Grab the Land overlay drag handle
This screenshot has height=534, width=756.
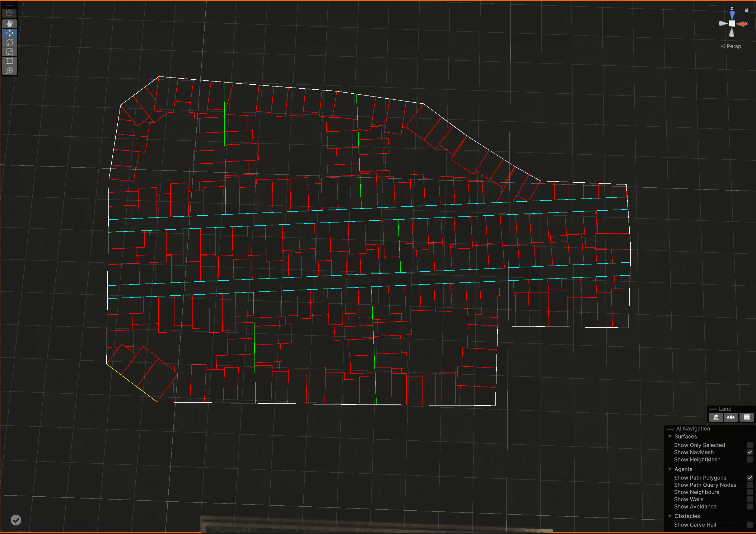(713, 409)
